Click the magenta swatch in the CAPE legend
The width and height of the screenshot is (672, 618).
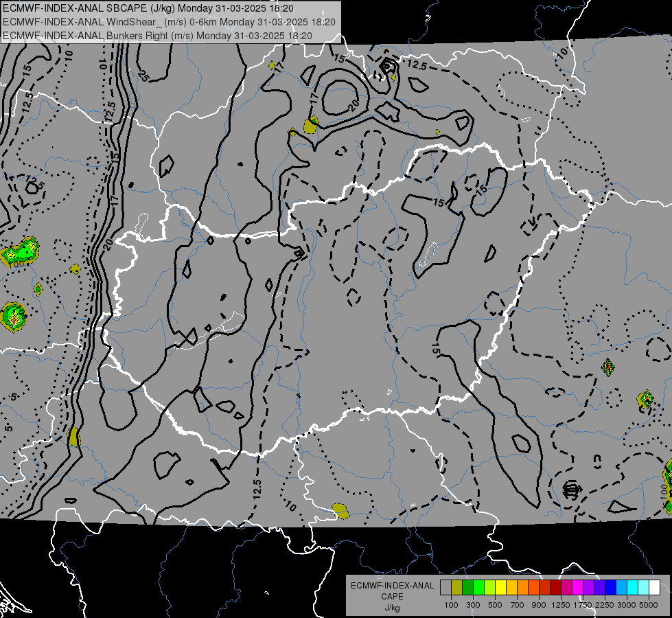pyautogui.click(x=578, y=588)
